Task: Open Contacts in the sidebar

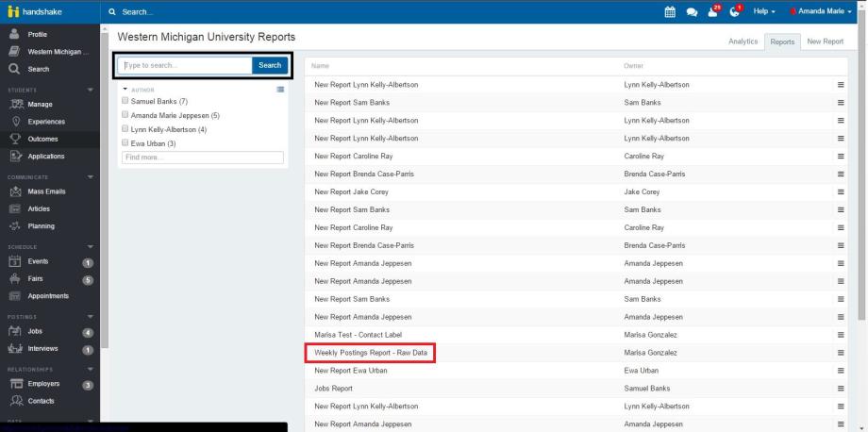Action: tap(41, 401)
